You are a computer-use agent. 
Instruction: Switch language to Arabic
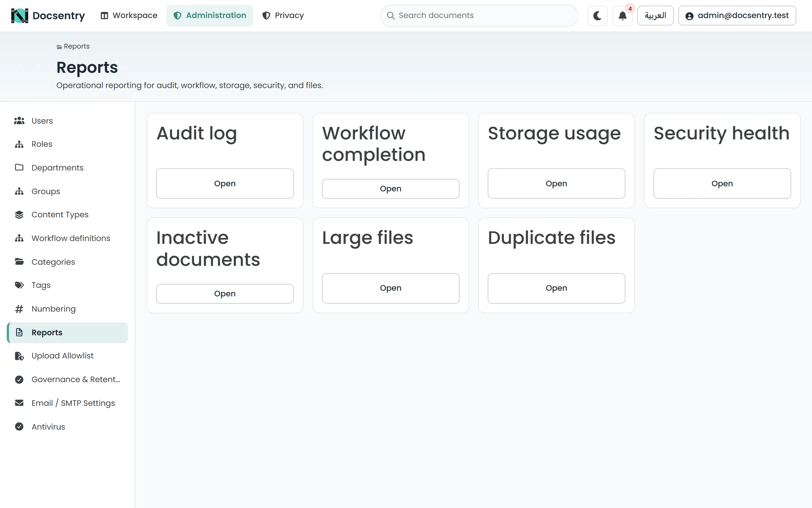tap(655, 16)
